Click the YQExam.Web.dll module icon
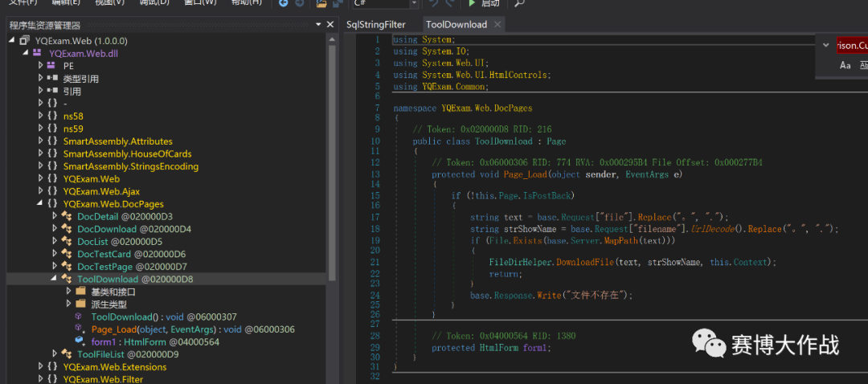The height and width of the screenshot is (384, 868). tap(37, 53)
